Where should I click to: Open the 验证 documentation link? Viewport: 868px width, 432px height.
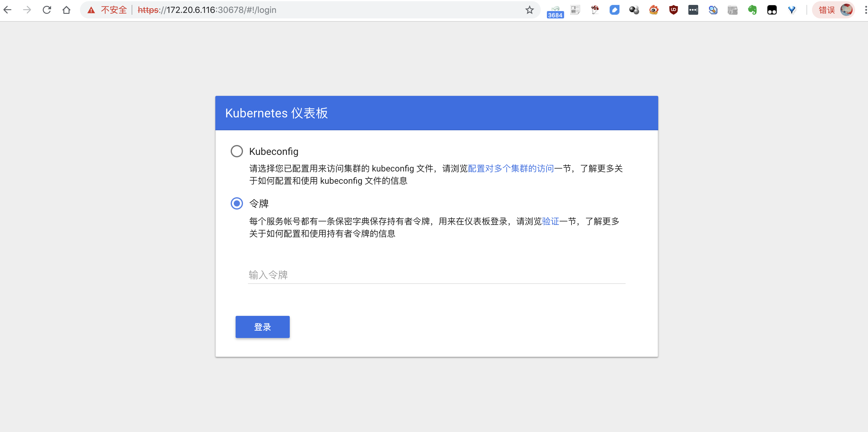[x=550, y=221]
